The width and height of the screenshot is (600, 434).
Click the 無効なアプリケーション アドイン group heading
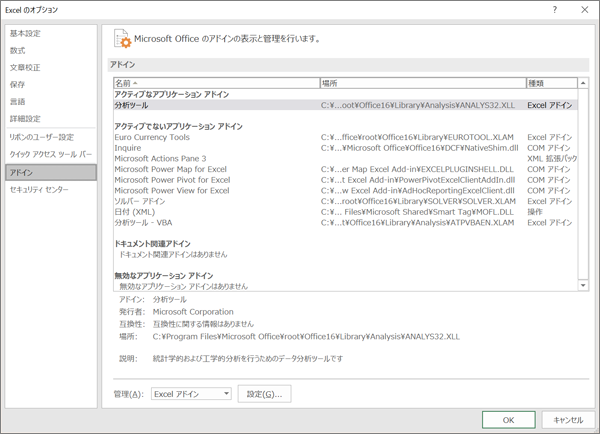point(164,276)
